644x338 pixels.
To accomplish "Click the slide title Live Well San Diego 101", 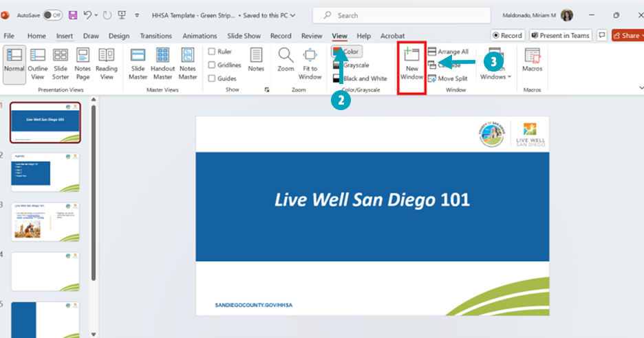I will [372, 200].
